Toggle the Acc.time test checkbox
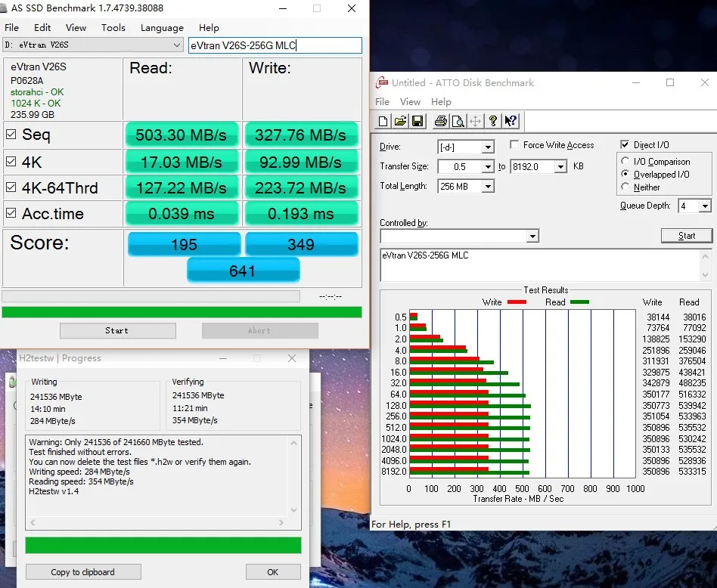 11,213
